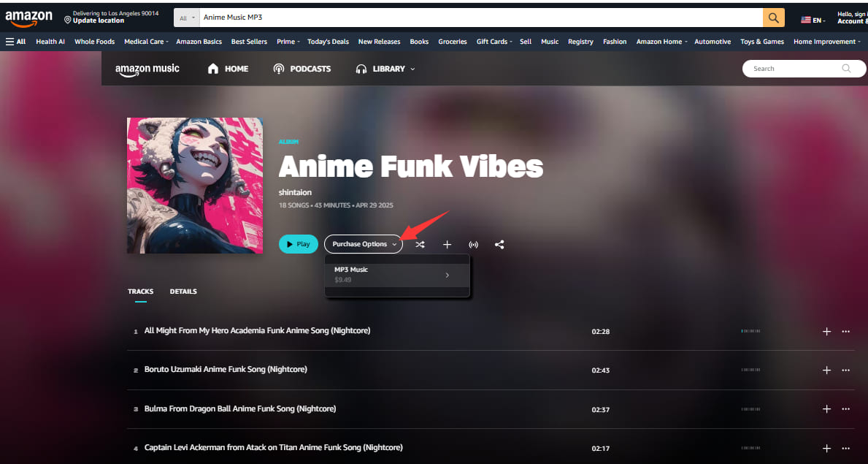Open the Library dropdown
868x464 pixels.
(x=385, y=69)
